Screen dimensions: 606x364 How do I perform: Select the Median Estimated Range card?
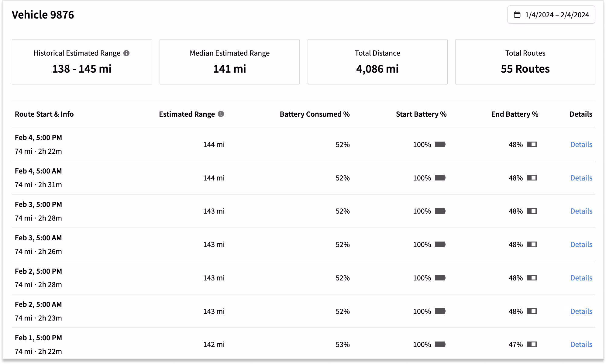229,62
